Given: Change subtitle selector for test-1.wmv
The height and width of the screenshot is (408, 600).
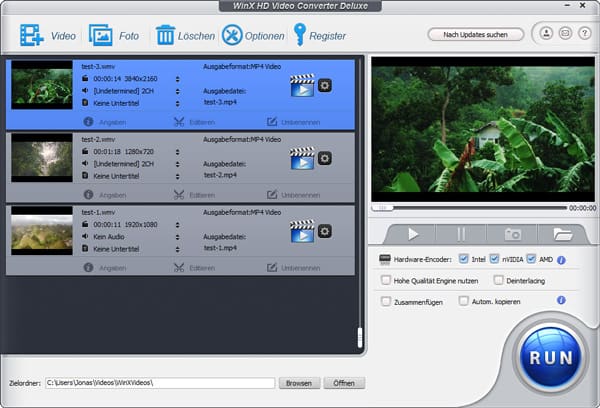Looking at the screenshot, I should pos(178,249).
